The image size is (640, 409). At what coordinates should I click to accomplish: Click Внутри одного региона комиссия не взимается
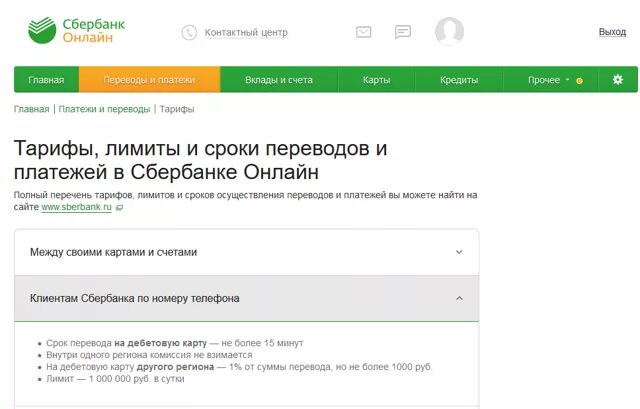149,355
